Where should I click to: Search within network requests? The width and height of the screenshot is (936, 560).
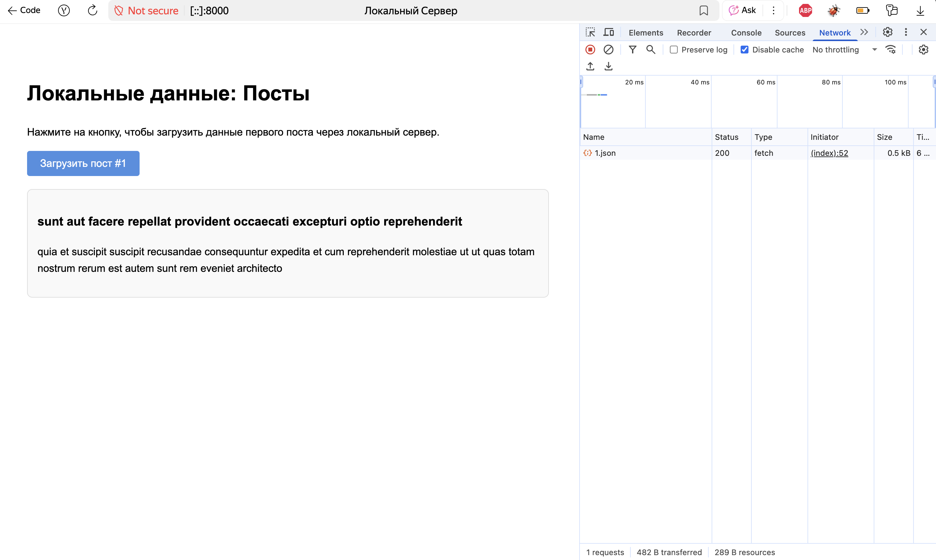tap(651, 50)
